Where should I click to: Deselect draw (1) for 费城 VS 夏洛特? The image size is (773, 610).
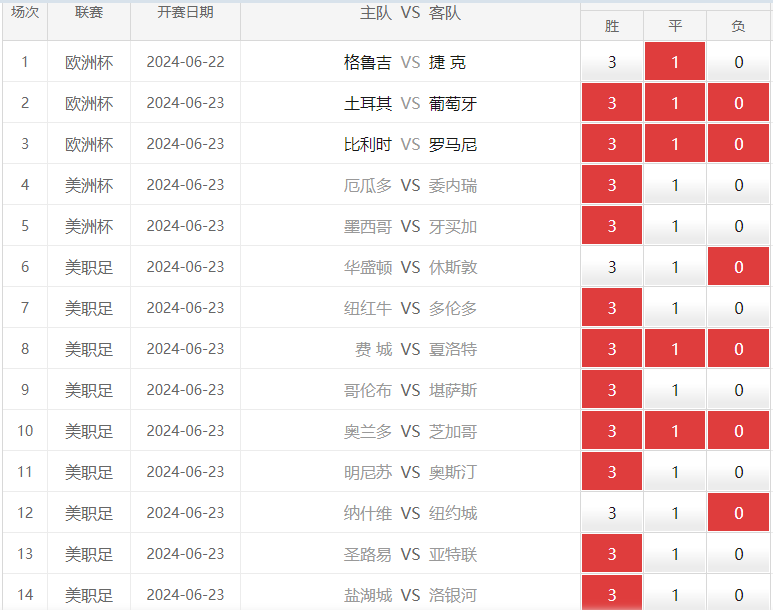pyautogui.click(x=675, y=348)
